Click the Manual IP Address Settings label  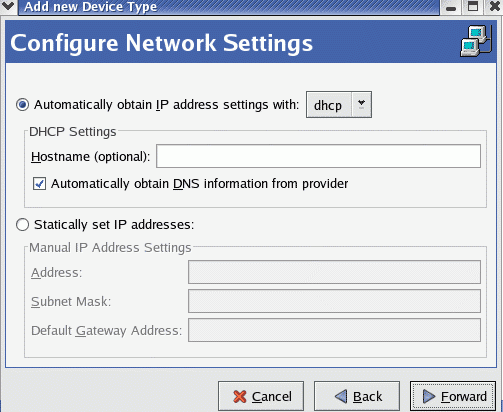[x=110, y=248]
